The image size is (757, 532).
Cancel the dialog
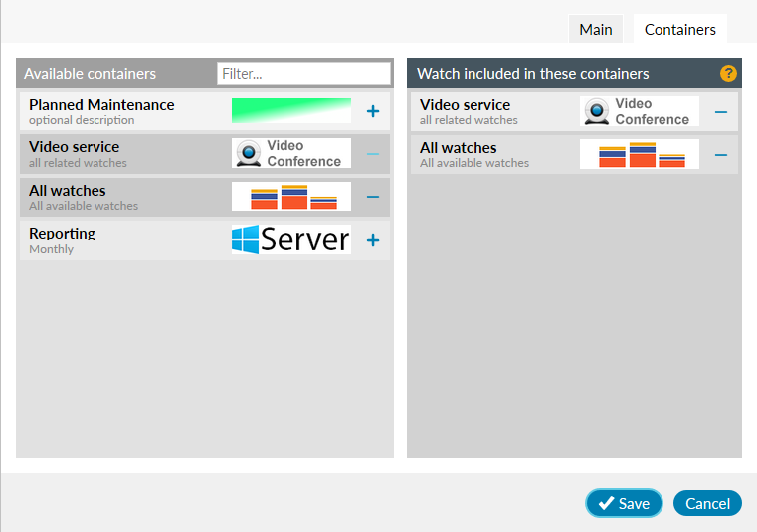[707, 503]
